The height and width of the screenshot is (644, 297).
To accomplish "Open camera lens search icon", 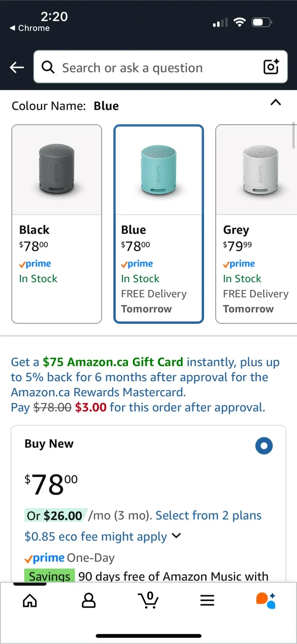I will tap(271, 67).
